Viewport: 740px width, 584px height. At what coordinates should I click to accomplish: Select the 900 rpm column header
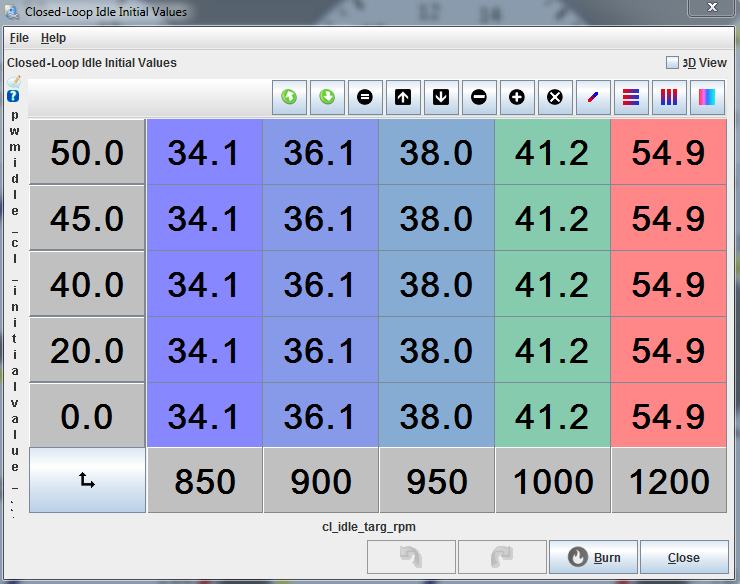(x=321, y=480)
